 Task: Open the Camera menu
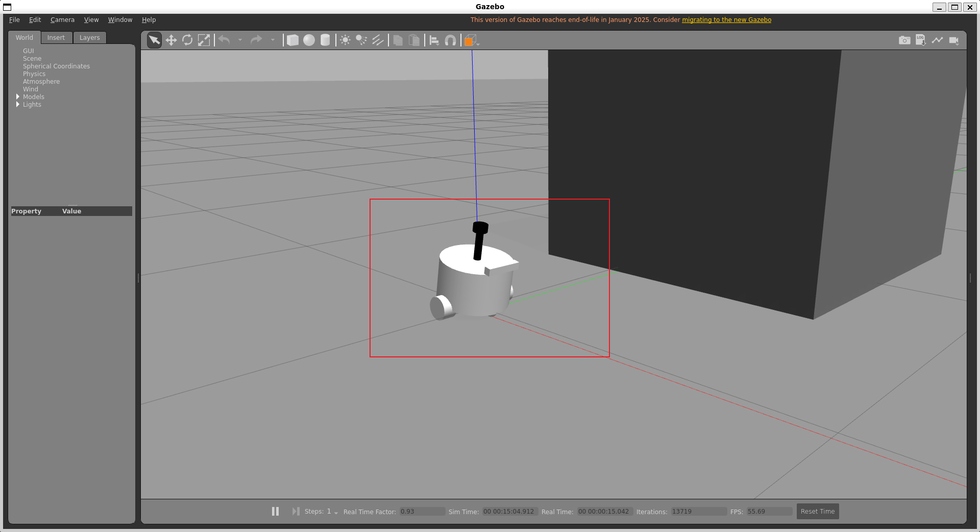click(62, 20)
